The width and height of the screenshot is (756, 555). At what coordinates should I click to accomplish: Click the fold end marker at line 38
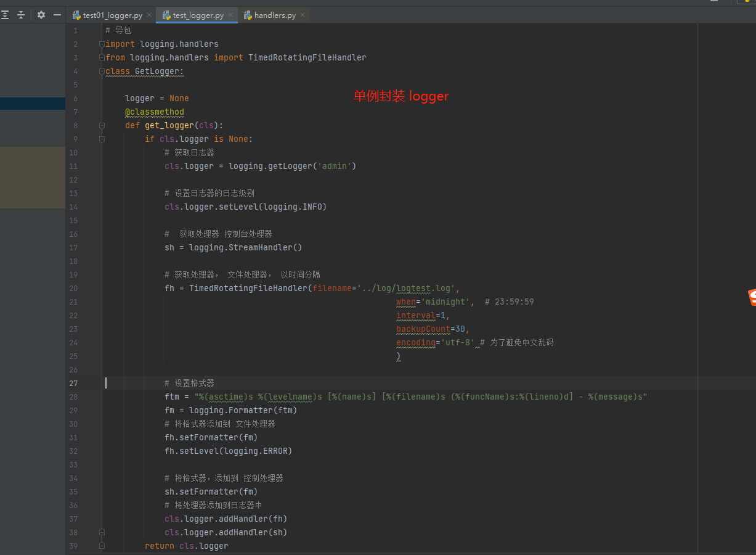point(102,532)
